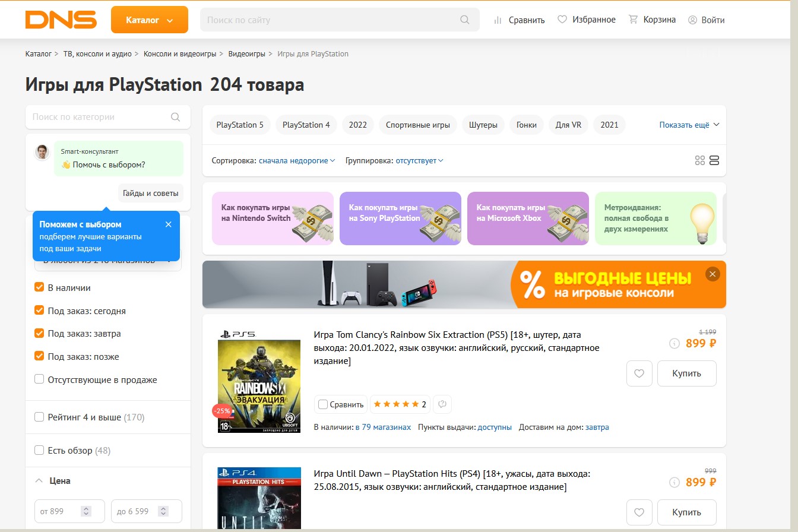
Task: Add Rainbow Six Extraction to favorites
Action: tap(639, 373)
